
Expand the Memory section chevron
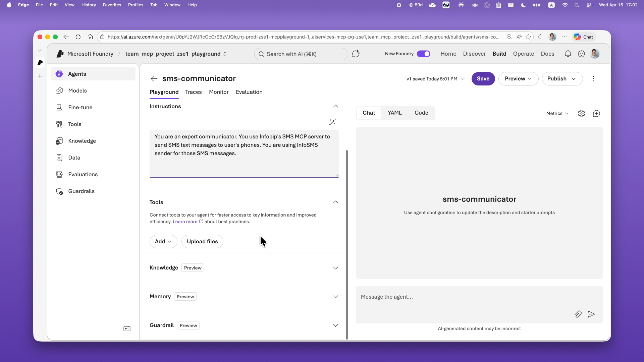(335, 296)
